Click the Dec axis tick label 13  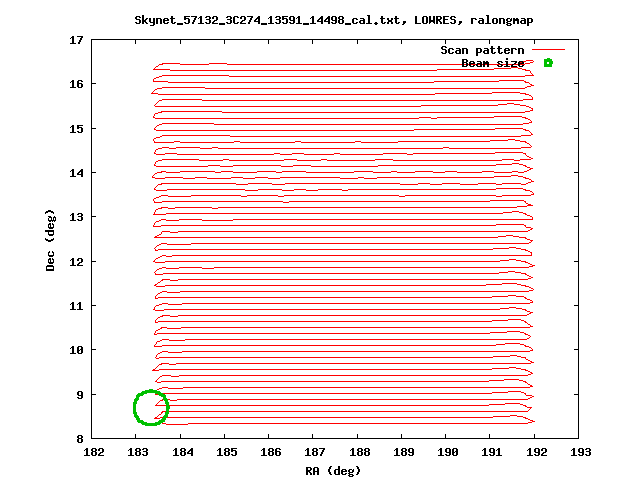[x=76, y=217]
